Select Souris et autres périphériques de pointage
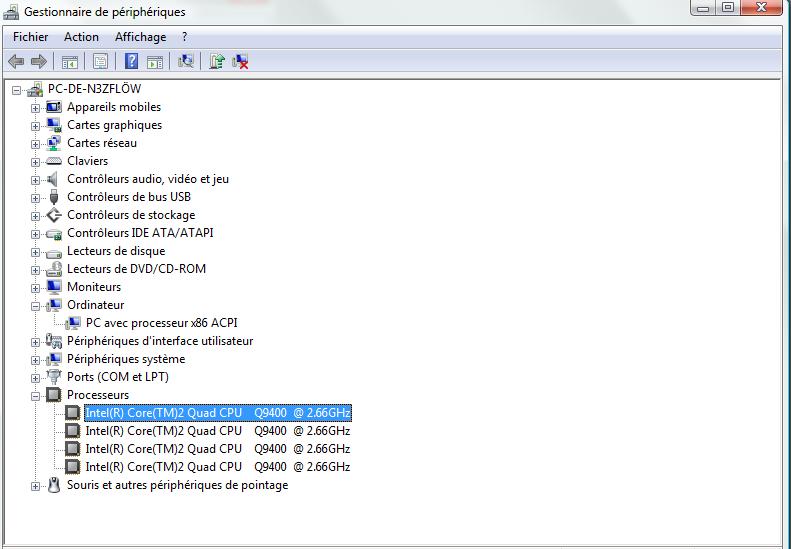 click(177, 485)
